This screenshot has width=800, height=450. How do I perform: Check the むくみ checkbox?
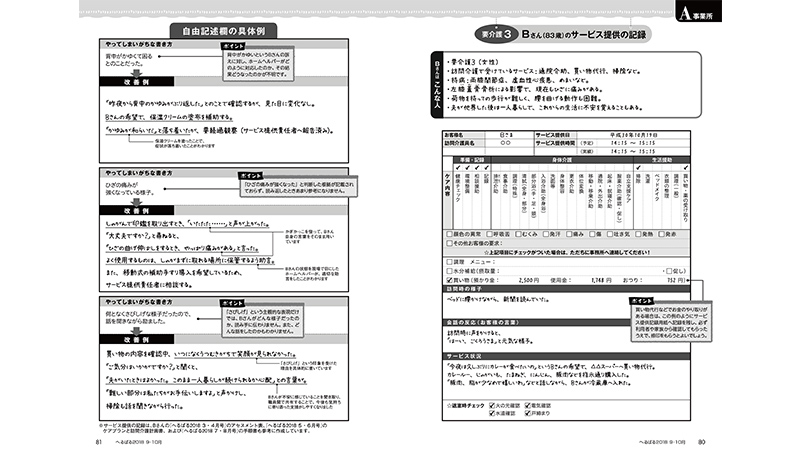(x=518, y=234)
